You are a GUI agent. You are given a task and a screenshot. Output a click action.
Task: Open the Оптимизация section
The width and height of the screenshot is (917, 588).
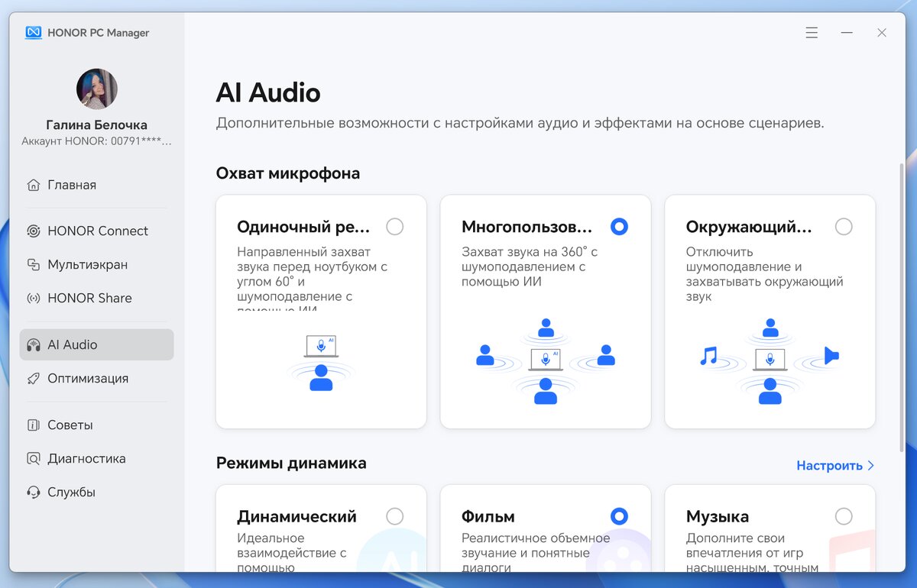96,378
